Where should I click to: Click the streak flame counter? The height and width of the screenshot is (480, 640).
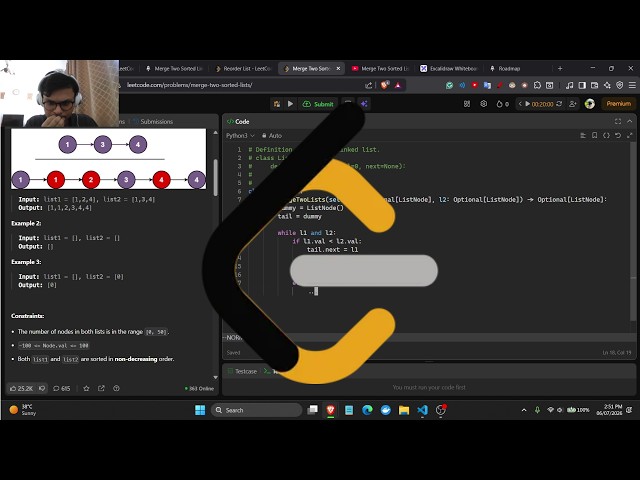[502, 104]
